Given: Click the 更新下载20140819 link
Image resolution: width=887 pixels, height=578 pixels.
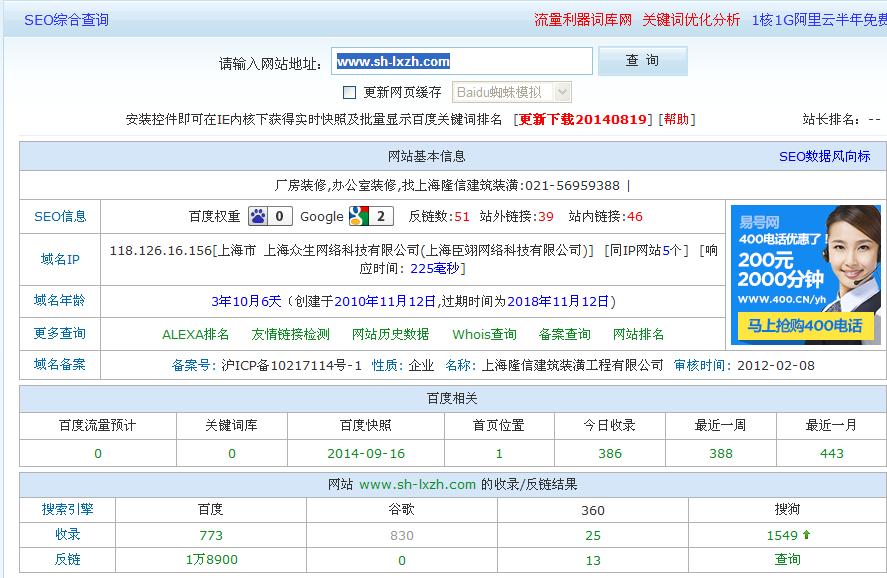Looking at the screenshot, I should tap(583, 119).
